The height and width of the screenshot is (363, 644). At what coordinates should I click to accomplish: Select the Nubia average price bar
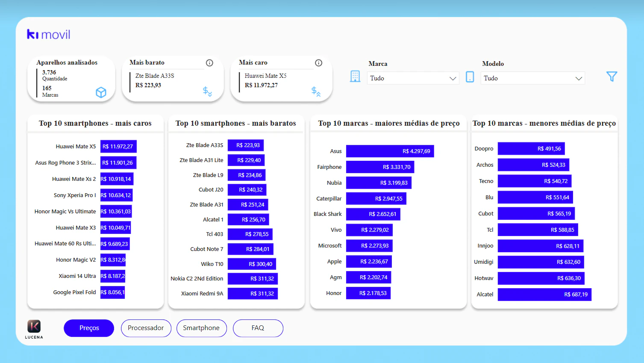pos(379,183)
